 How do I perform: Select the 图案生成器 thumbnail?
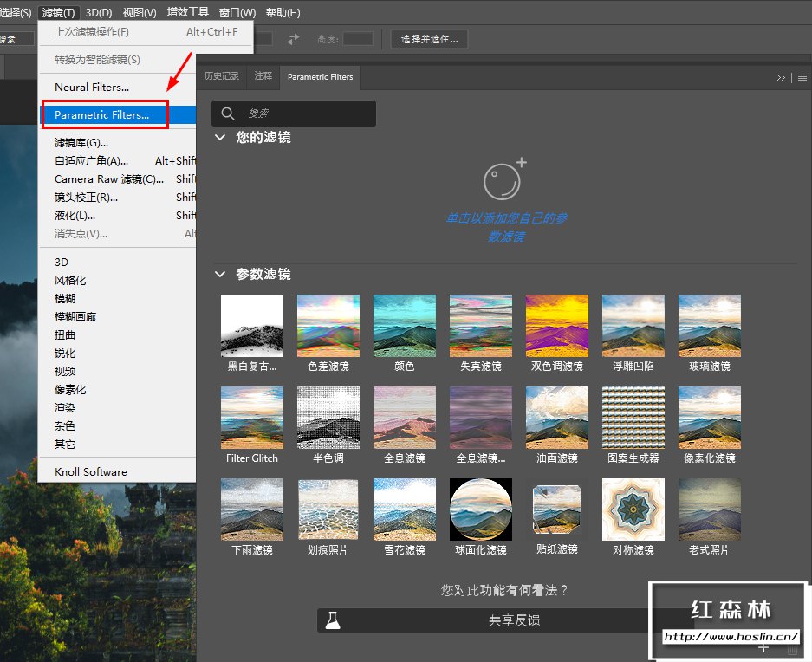coord(633,418)
